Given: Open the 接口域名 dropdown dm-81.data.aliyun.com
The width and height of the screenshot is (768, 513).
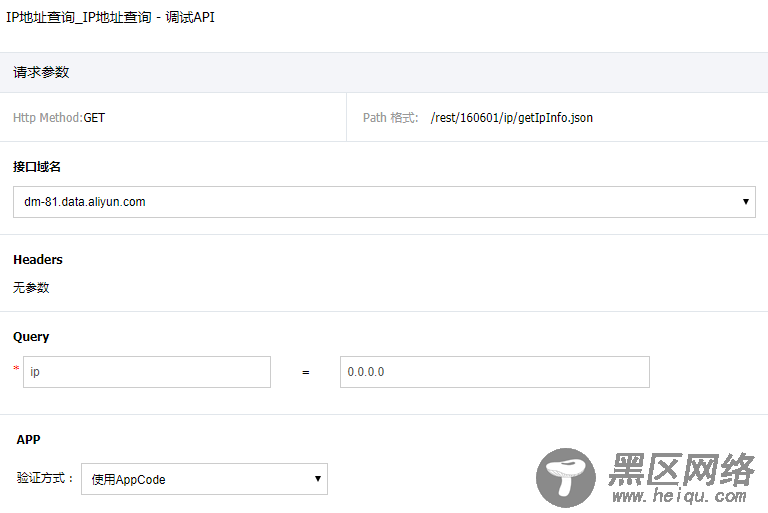Looking at the screenshot, I should pyautogui.click(x=384, y=202).
